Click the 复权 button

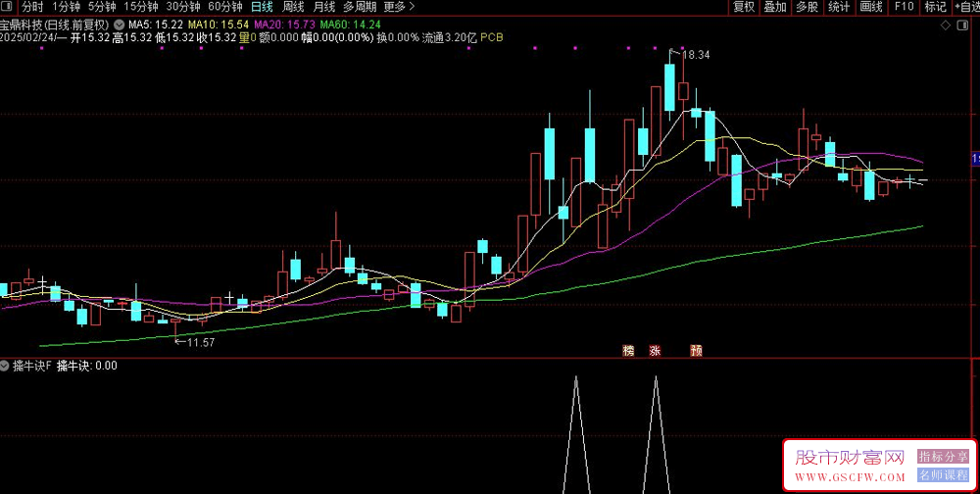click(x=744, y=7)
